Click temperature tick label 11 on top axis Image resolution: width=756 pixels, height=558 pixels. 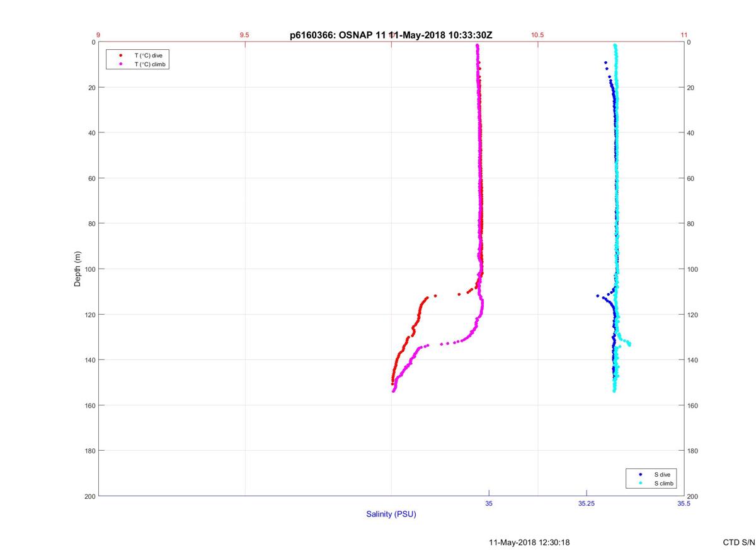[684, 35]
